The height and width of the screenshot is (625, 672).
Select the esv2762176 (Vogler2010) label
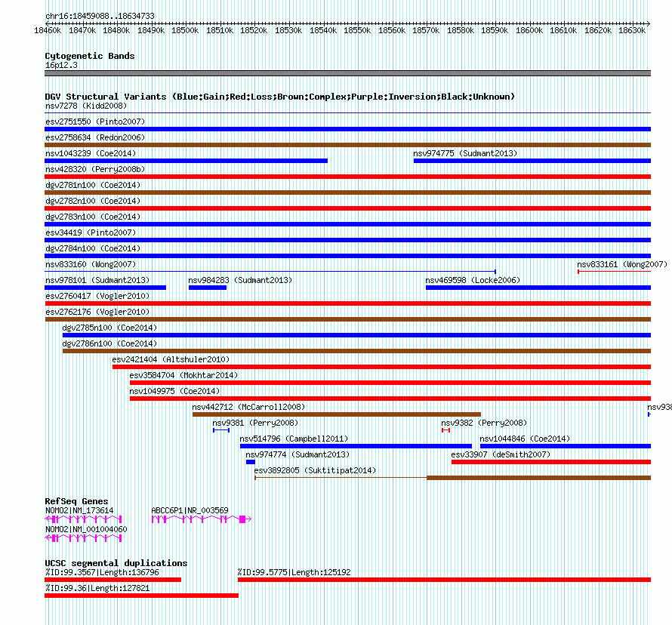click(x=97, y=312)
